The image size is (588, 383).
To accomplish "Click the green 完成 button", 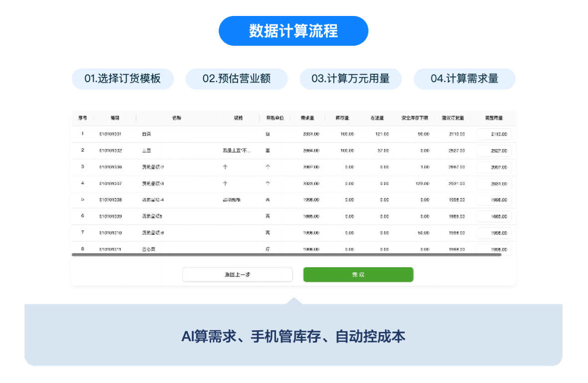I will click(x=358, y=275).
